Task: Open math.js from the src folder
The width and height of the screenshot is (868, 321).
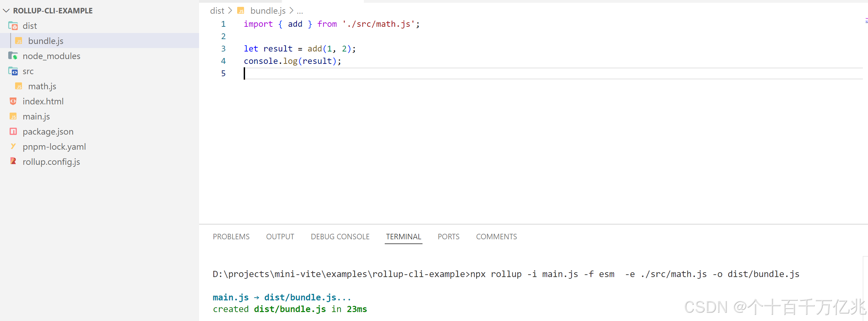Action: (42, 86)
